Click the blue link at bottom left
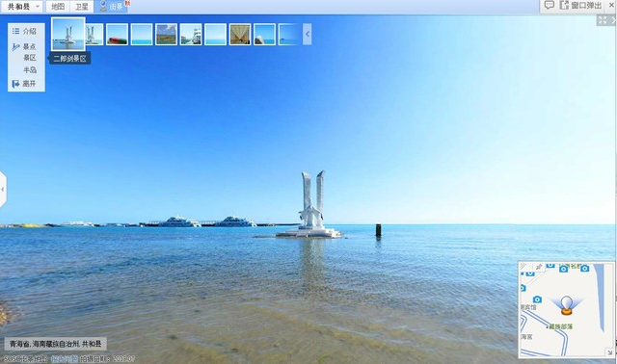The width and height of the screenshot is (617, 364). point(65,359)
